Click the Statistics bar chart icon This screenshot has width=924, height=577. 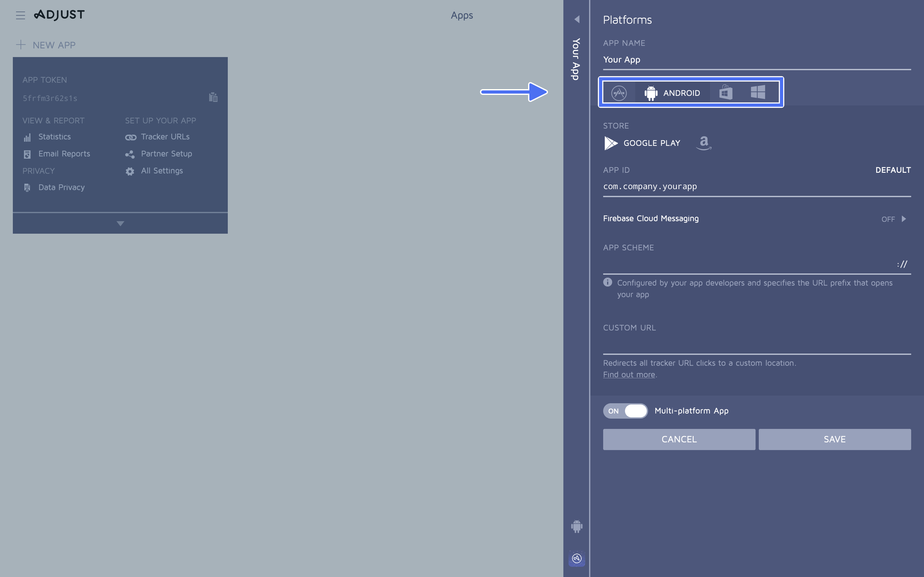tap(27, 136)
